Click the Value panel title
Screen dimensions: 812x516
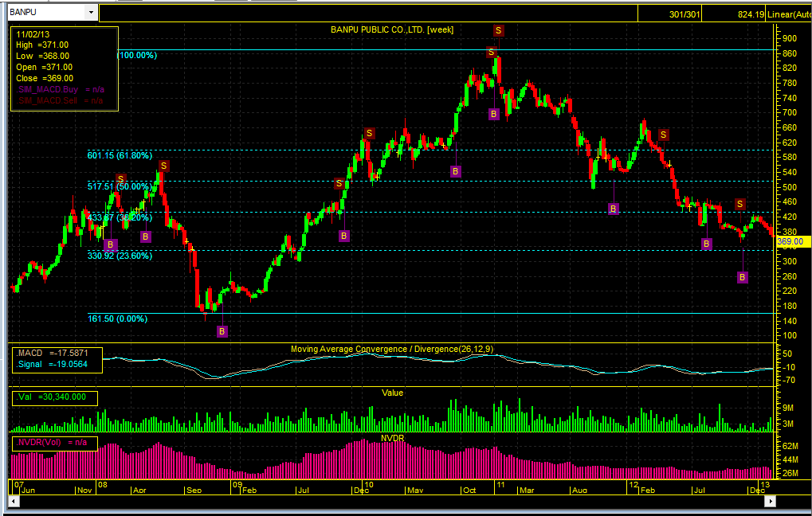(392, 393)
